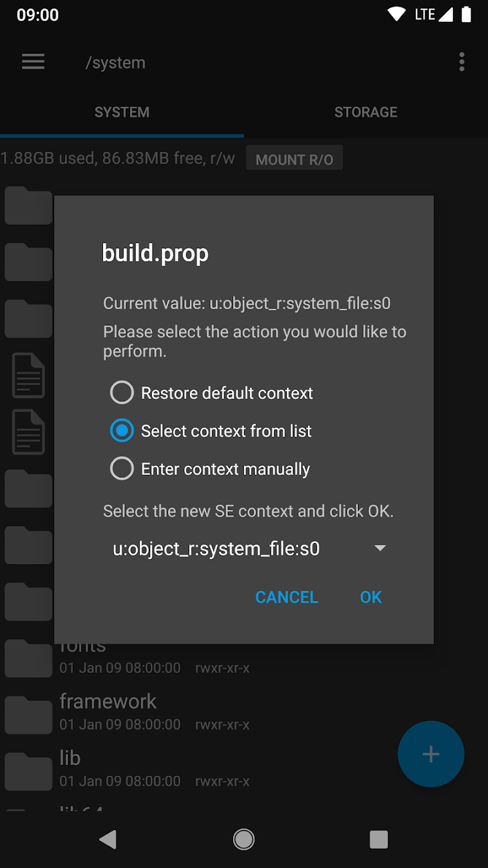
Task: Click the folder icon beside framework
Action: pos(28,714)
